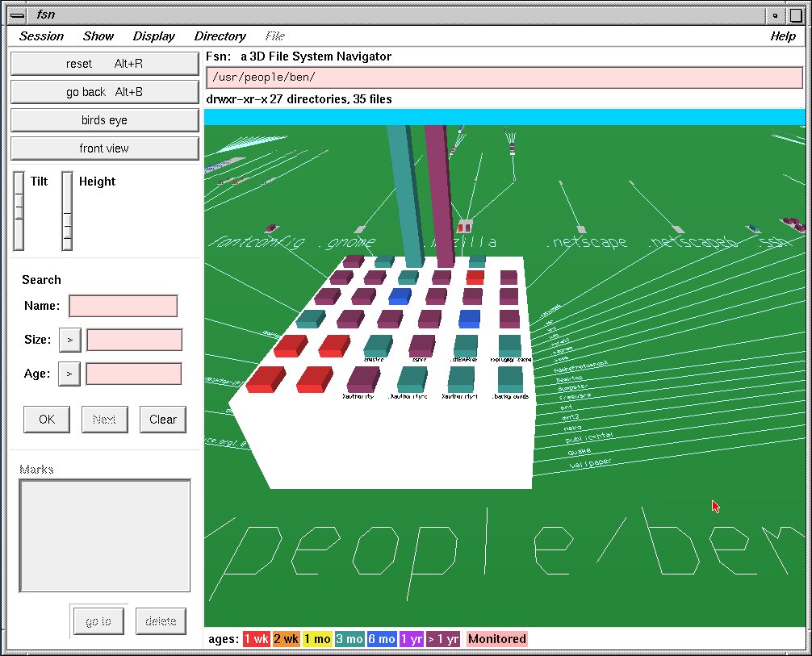Open the Size comparison operator dropdown
The image size is (812, 656).
pyautogui.click(x=70, y=341)
